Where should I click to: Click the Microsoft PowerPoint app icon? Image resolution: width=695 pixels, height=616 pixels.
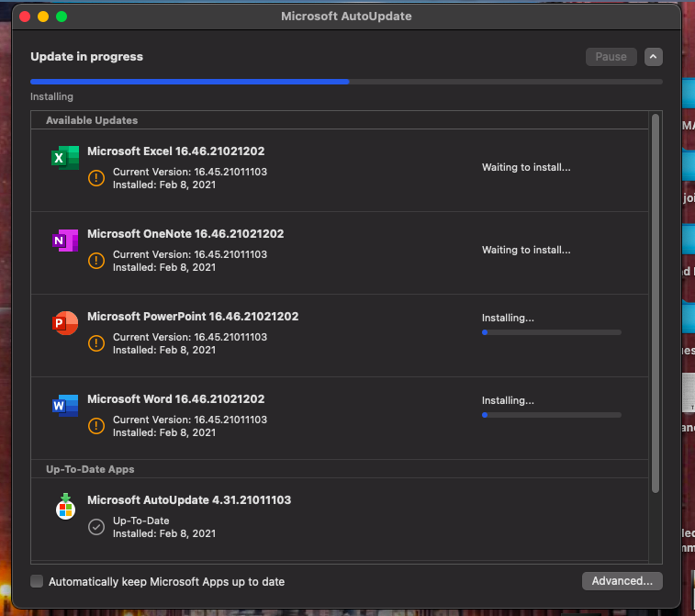click(65, 322)
